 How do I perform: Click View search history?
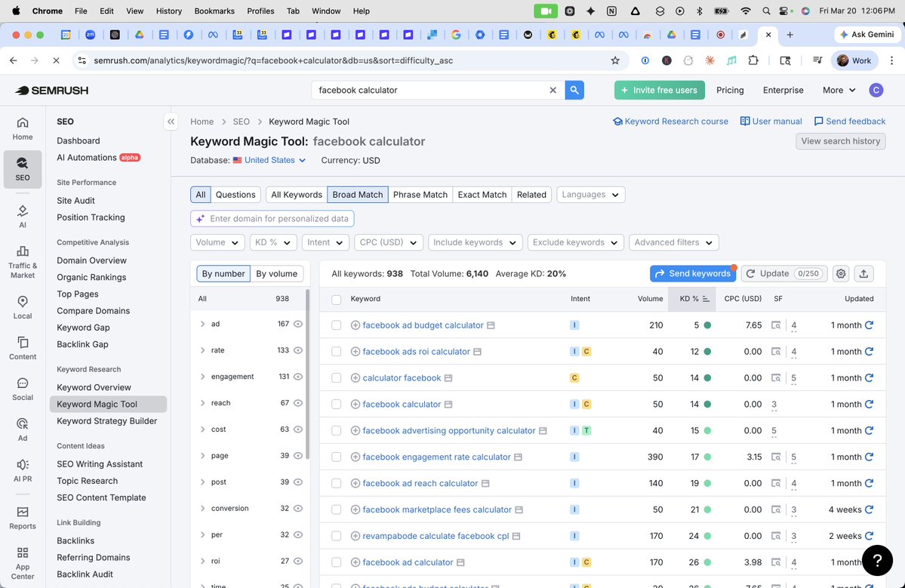coord(840,141)
